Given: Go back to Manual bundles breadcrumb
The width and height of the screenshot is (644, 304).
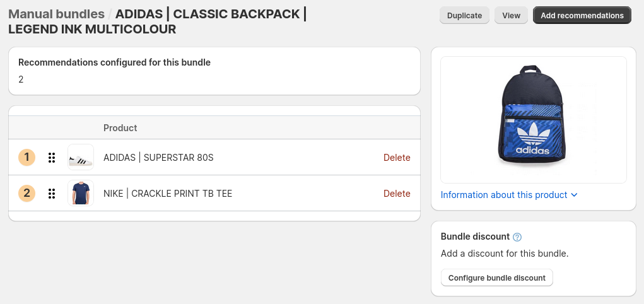Looking at the screenshot, I should 57,14.
